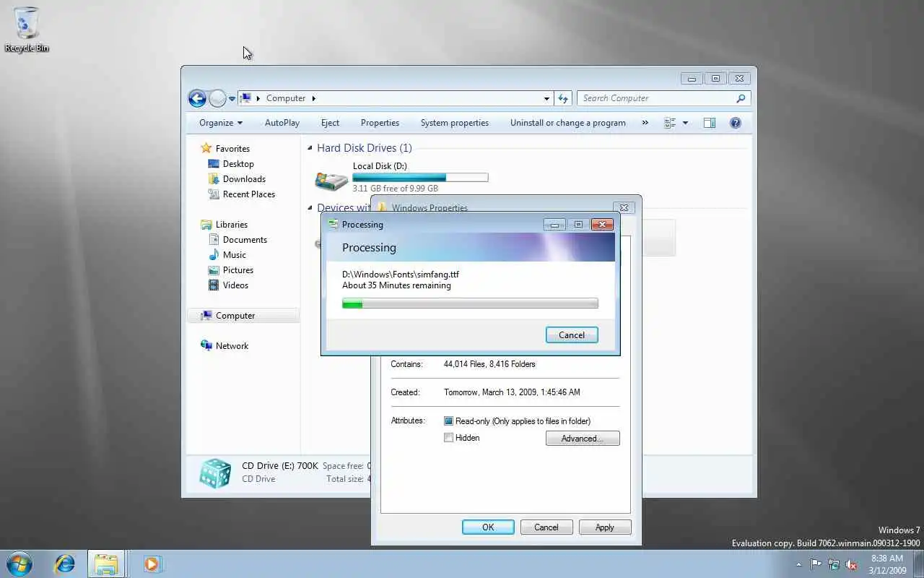
Task: Close the Windows Properties dialog
Action: point(624,208)
